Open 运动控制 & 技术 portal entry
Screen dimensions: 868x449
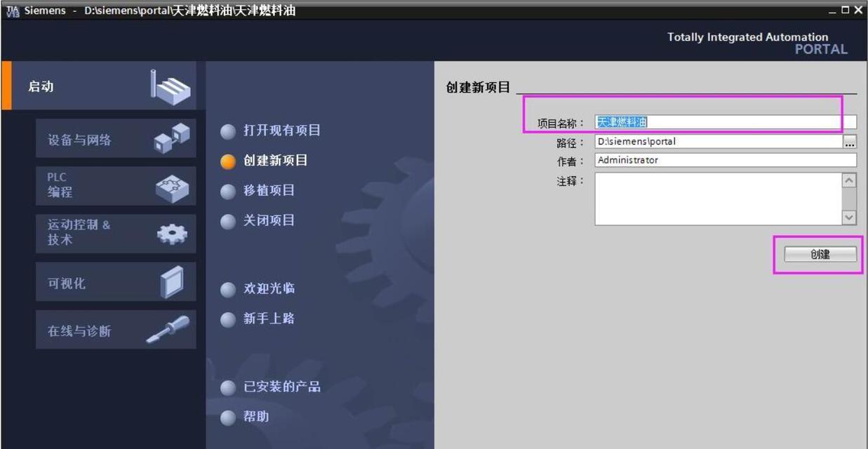pyautogui.click(x=116, y=234)
